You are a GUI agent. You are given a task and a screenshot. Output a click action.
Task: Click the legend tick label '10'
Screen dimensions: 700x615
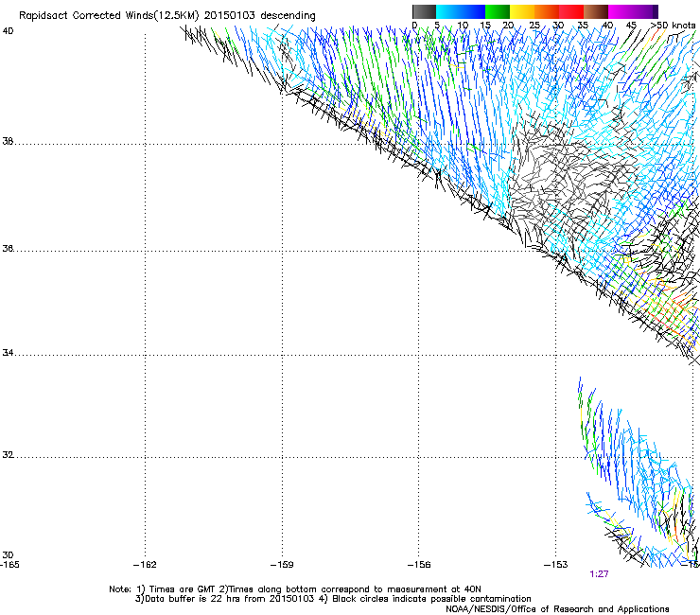click(x=463, y=26)
